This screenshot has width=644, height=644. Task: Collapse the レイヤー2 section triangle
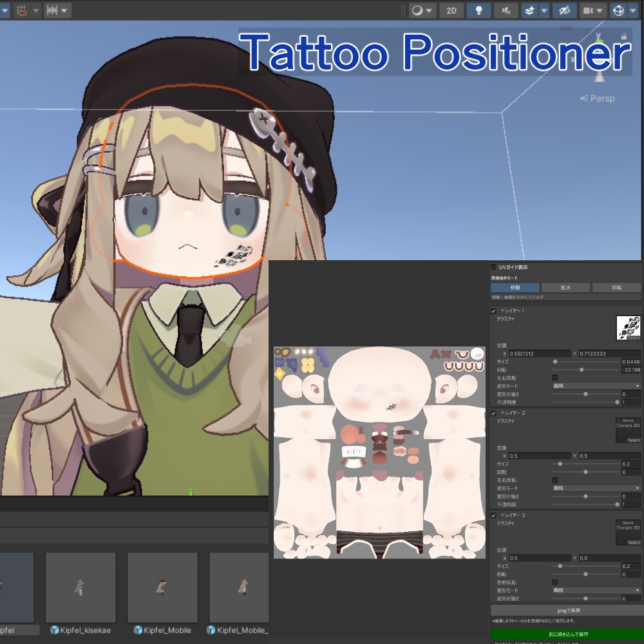coord(501,413)
